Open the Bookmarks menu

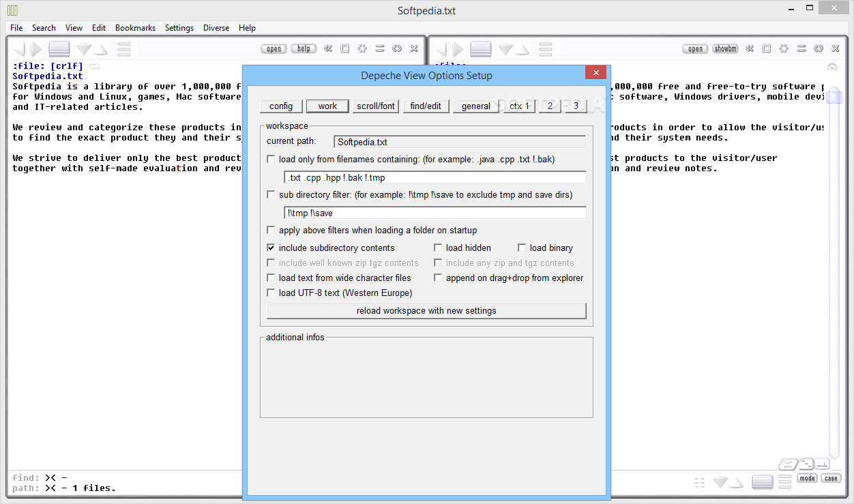(135, 28)
